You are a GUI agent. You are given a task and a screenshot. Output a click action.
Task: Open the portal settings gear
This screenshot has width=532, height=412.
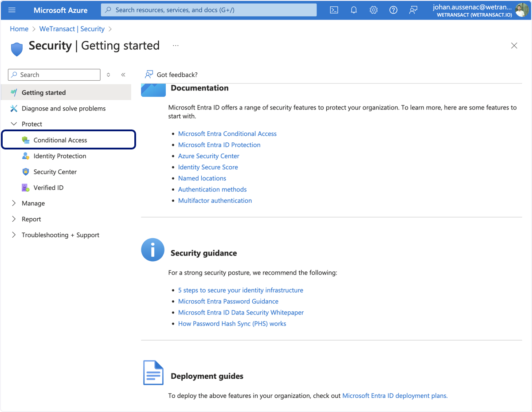pyautogui.click(x=374, y=10)
